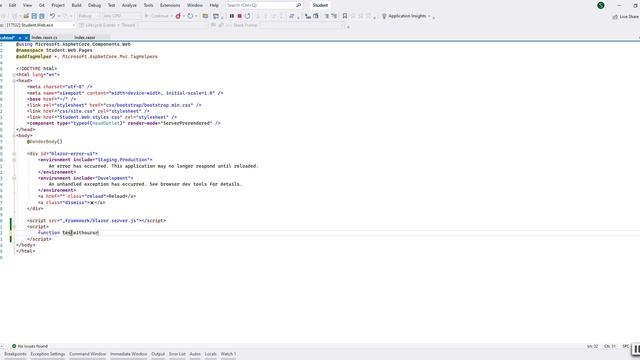Image resolution: width=640 pixels, height=360 pixels.
Task: Open the Immediate Window tab
Action: (129, 354)
